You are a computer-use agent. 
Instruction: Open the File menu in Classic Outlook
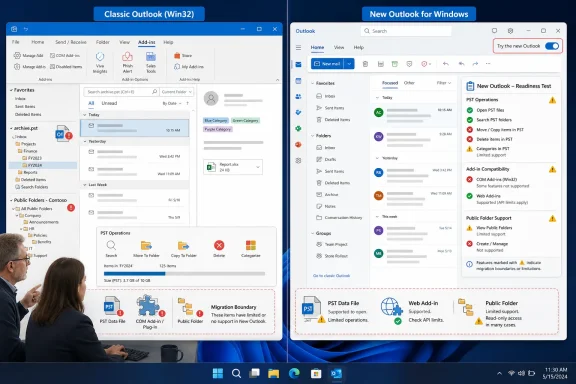(15, 42)
